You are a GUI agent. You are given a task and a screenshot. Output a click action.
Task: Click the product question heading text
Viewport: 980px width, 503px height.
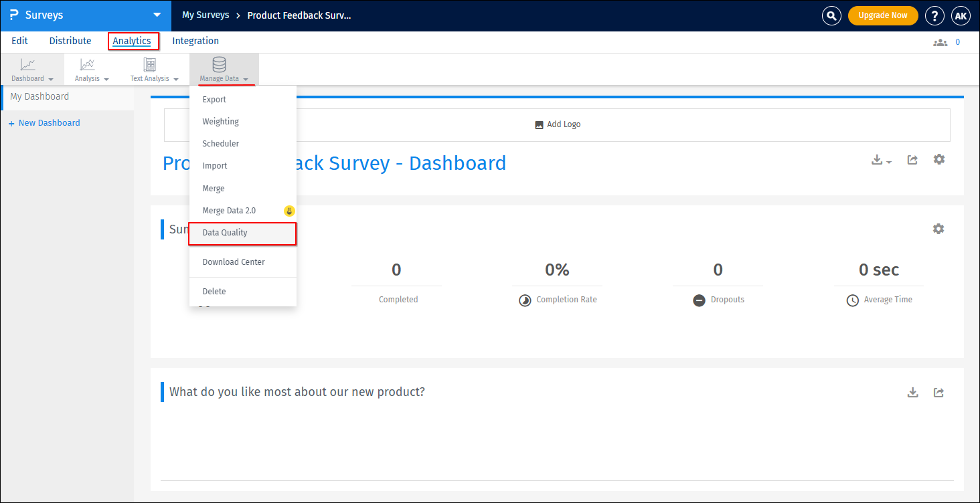(297, 392)
